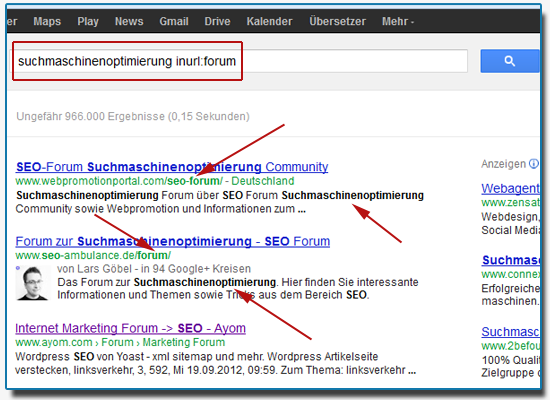
Task: Click ad text Social Media
Action: [510, 231]
